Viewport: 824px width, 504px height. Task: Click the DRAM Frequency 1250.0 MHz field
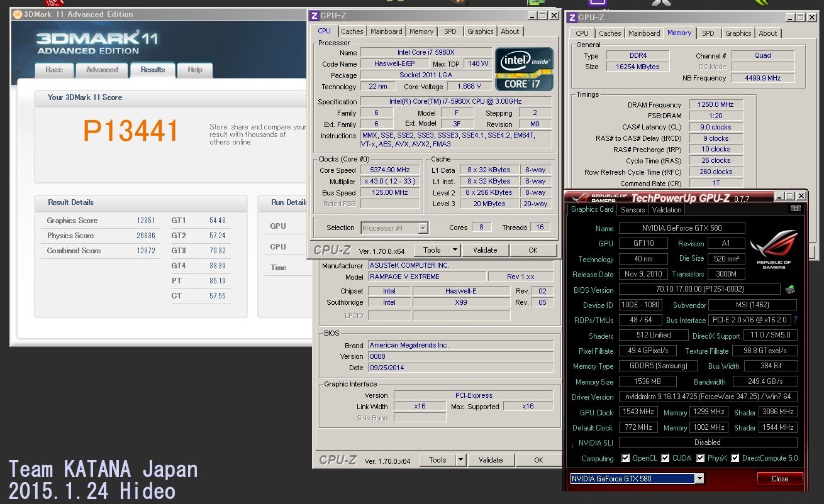(716, 105)
